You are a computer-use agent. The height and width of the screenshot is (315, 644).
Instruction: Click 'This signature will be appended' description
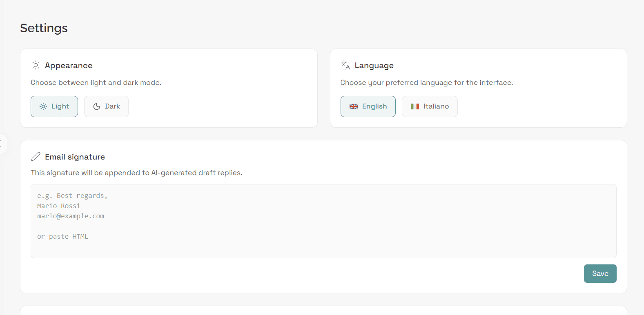coord(136,173)
